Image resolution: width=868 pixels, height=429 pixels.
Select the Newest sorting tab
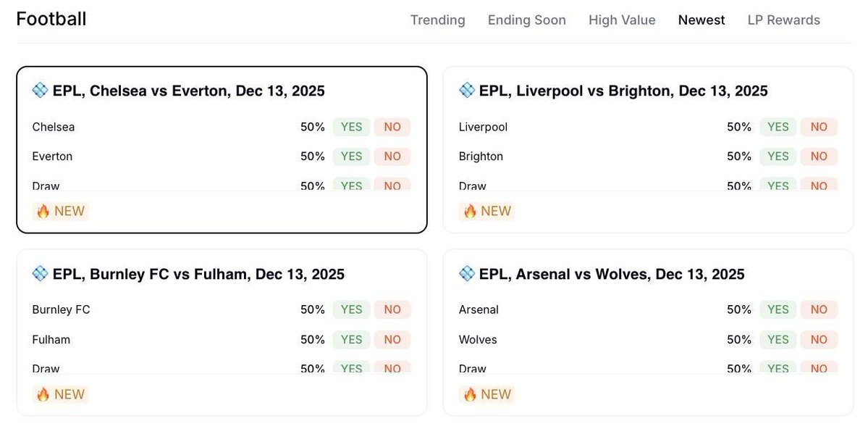(701, 20)
